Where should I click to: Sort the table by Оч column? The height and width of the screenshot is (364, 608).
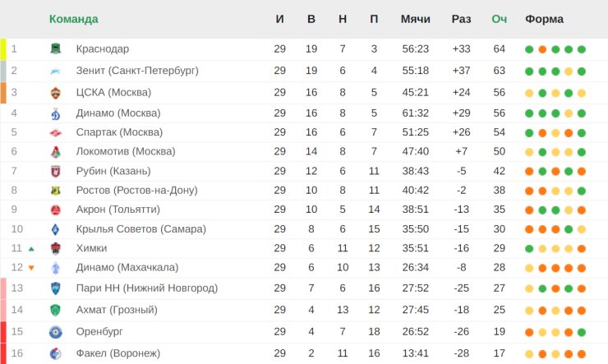(x=499, y=19)
